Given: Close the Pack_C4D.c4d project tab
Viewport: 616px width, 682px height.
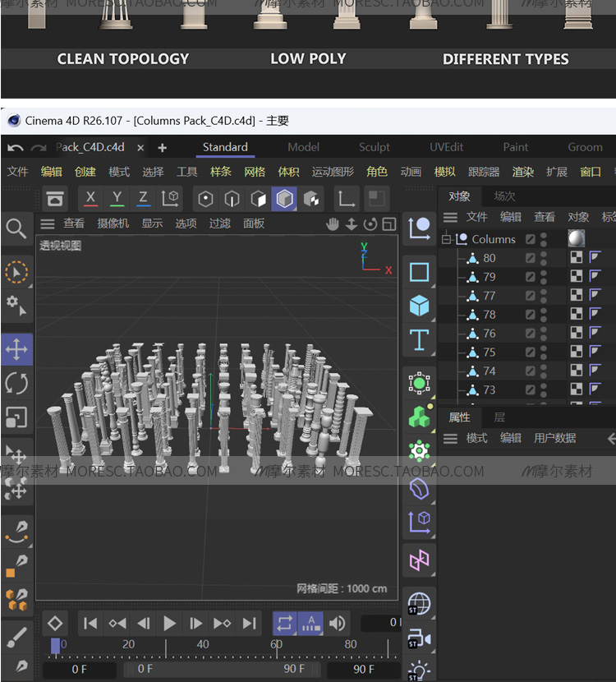Looking at the screenshot, I should 140,148.
